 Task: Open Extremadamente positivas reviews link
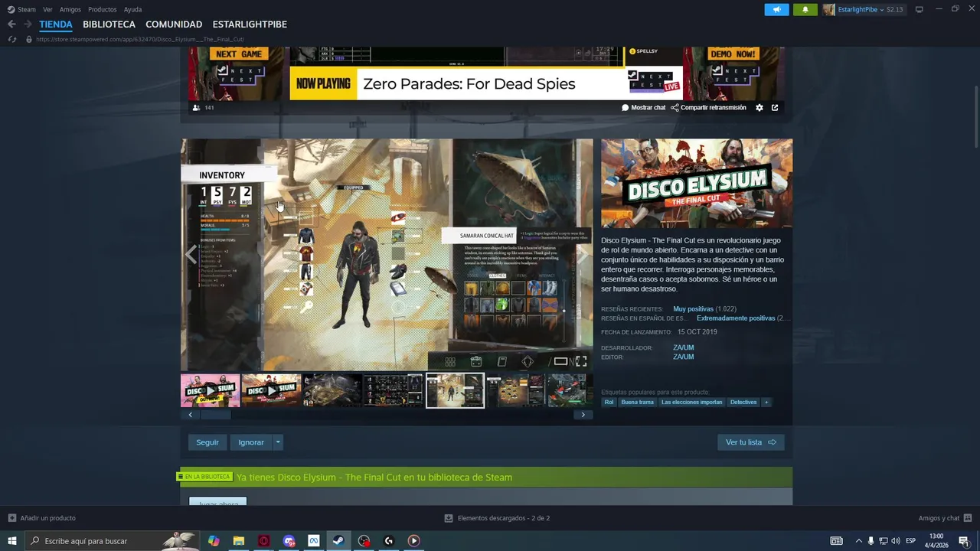[x=736, y=318]
